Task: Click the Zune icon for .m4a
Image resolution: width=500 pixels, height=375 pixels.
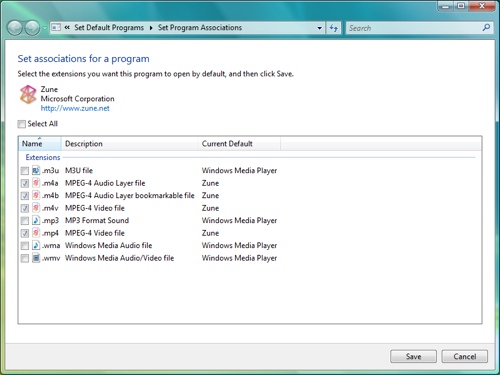Action: click(x=36, y=183)
